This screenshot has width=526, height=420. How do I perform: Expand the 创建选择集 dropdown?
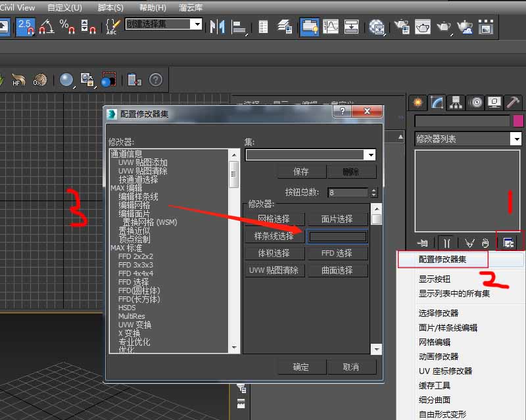point(196,24)
